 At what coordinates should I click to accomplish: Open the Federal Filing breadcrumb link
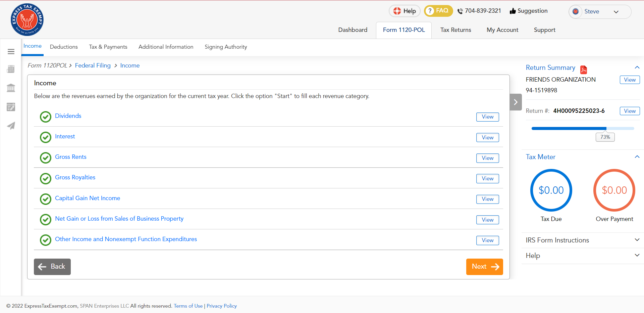click(93, 65)
